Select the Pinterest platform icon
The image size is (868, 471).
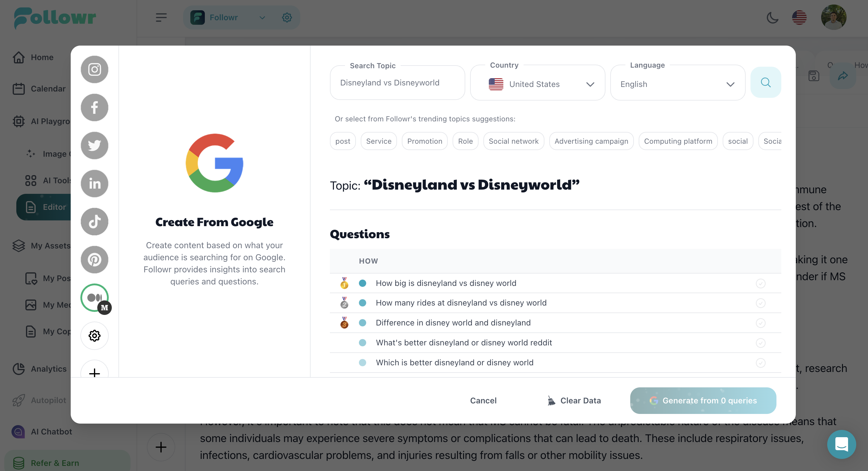pos(94,260)
